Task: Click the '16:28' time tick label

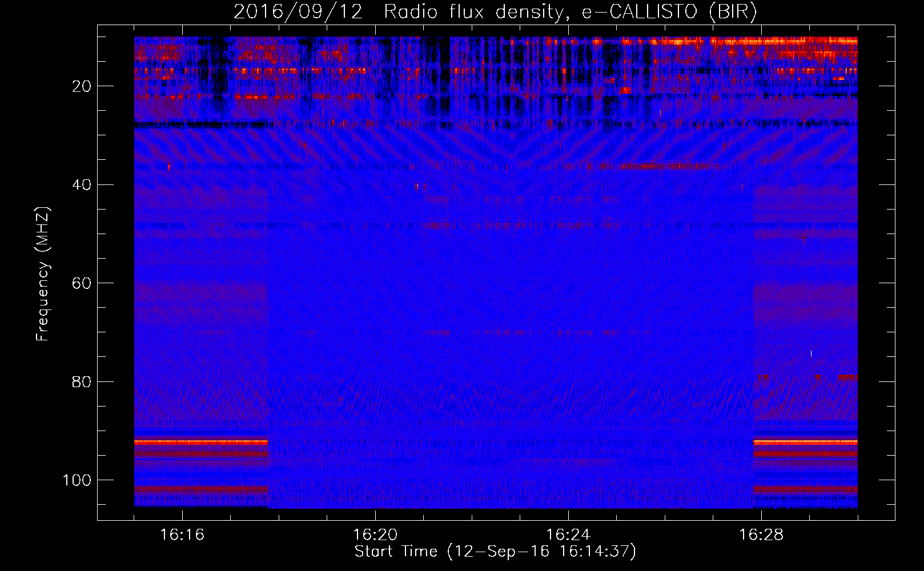Action: tap(761, 535)
